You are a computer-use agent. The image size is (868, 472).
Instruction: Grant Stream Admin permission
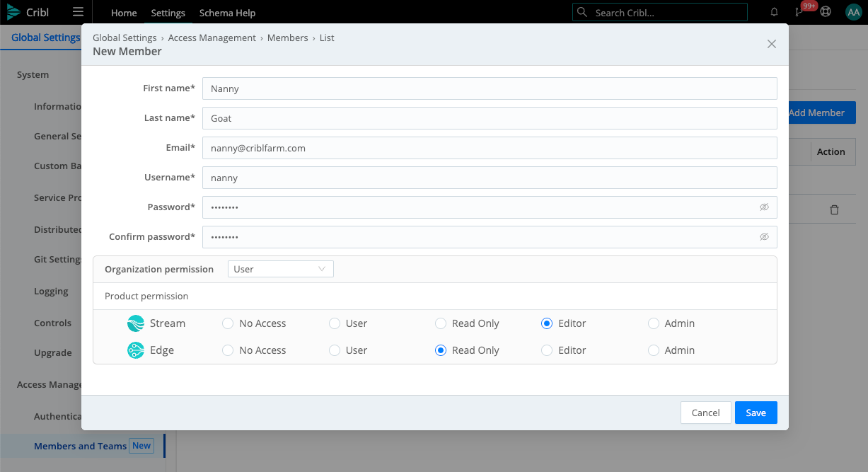click(x=653, y=323)
